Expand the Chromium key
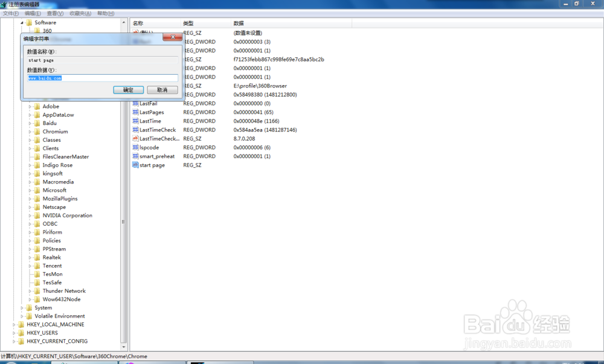Screen dimensions: 604x364 click(x=30, y=132)
